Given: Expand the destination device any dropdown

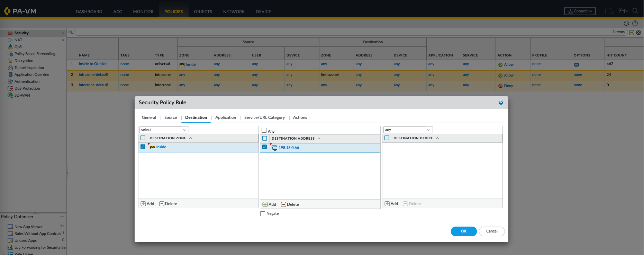Looking at the screenshot, I should [408, 130].
